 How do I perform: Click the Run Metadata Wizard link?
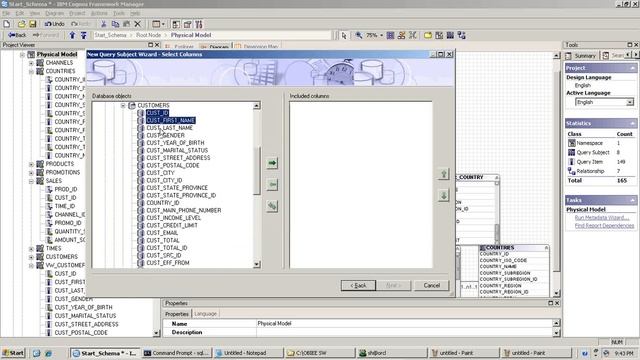602,218
